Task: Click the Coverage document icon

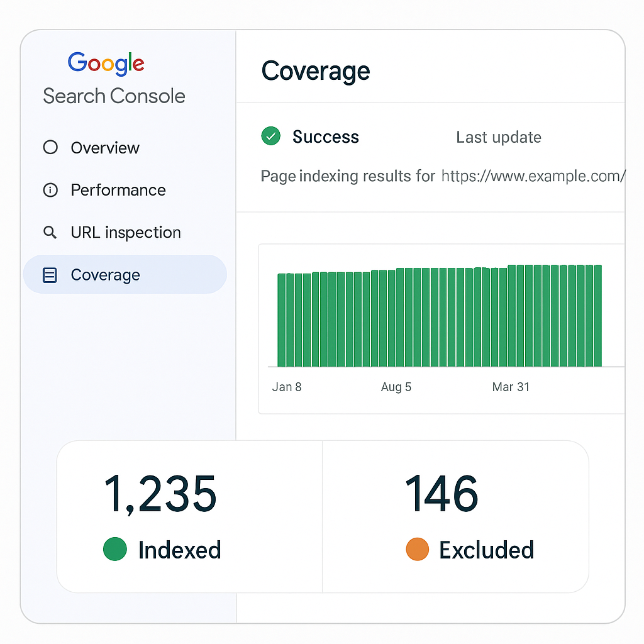Action: pyautogui.click(x=50, y=275)
